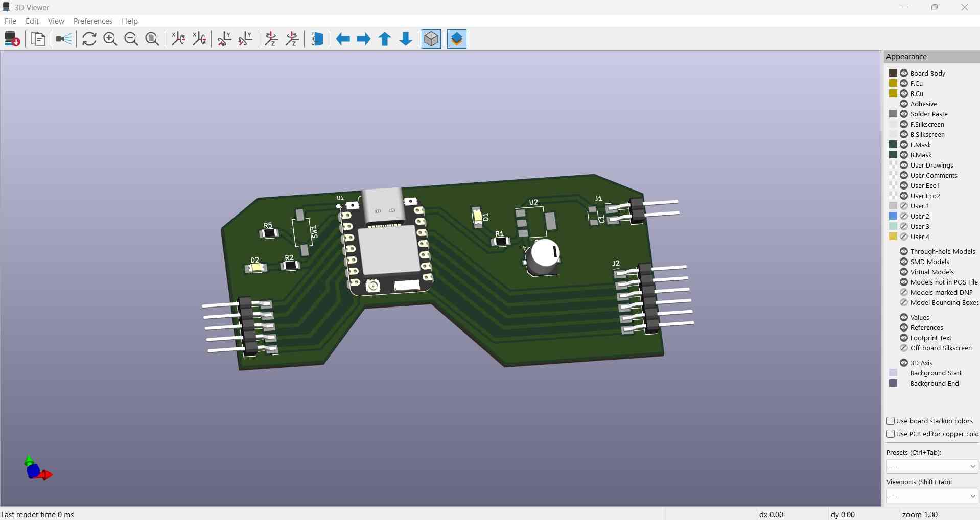The image size is (980, 520).
Task: Show Models marked DNP
Action: (904, 292)
